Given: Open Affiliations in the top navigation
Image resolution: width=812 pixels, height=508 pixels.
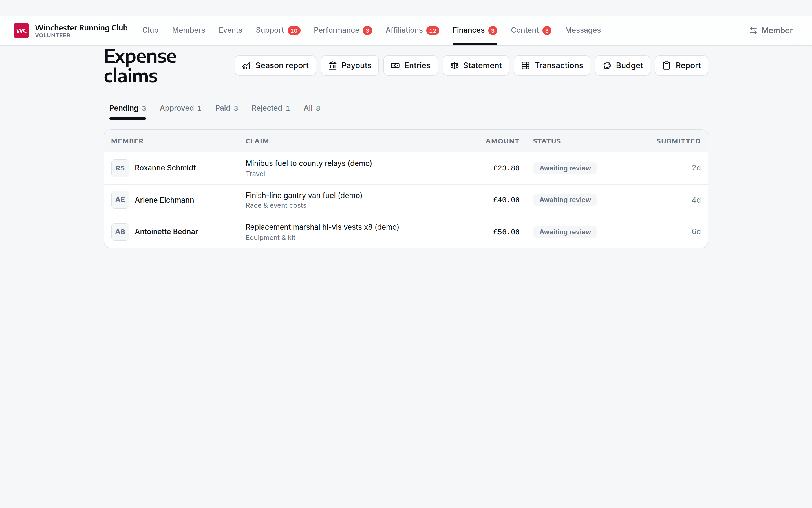Looking at the screenshot, I should coord(412,30).
